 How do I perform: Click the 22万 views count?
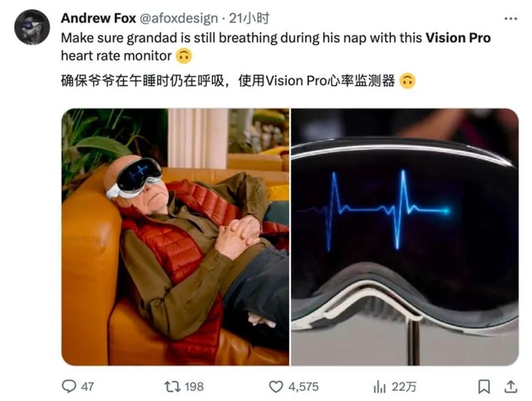[x=404, y=386]
